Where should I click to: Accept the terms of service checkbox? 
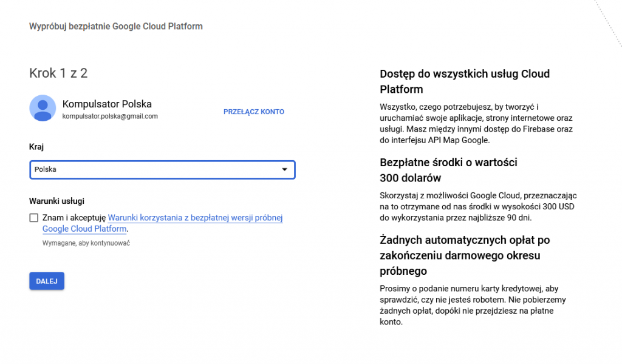click(x=34, y=218)
